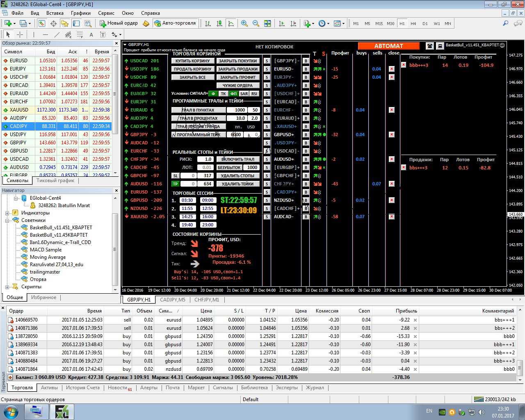Zoom in on the chart
This screenshot has width=525, height=420.
tap(244, 23)
